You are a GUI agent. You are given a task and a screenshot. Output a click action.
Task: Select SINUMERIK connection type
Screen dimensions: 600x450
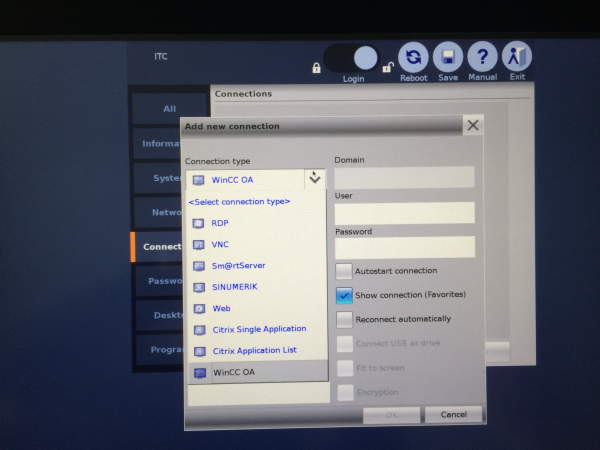coord(258,287)
